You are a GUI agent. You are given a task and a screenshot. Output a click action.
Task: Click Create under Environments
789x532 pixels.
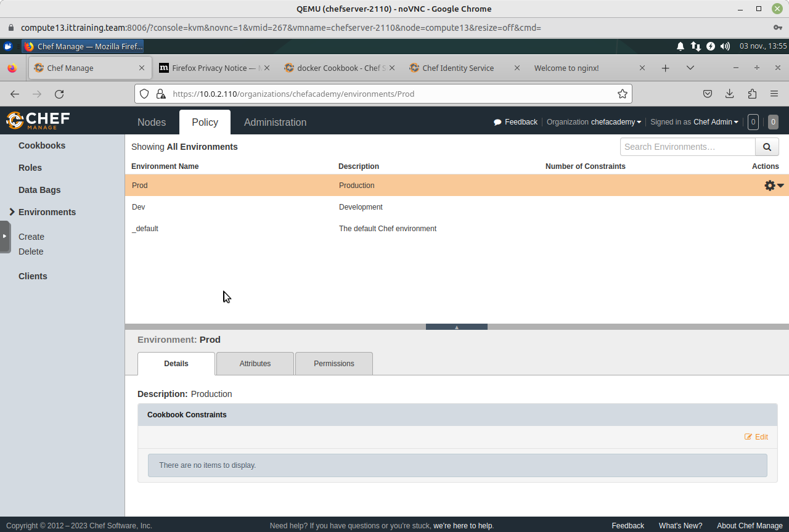pos(31,237)
